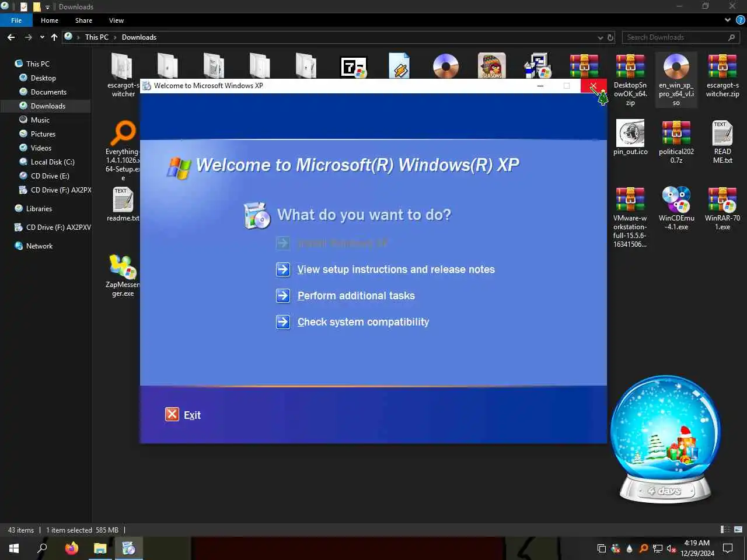Select the ZapMessenger.exe file
The height and width of the screenshot is (560, 747).
[123, 275]
